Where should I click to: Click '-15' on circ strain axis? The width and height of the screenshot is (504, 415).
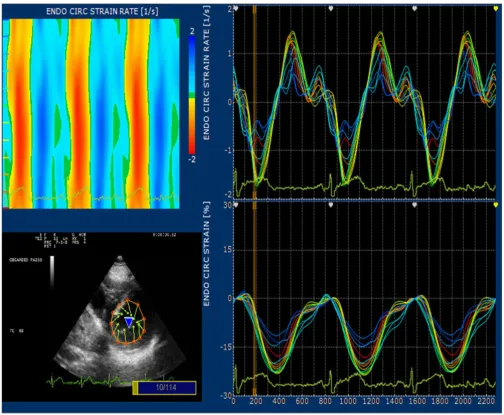[226, 347]
